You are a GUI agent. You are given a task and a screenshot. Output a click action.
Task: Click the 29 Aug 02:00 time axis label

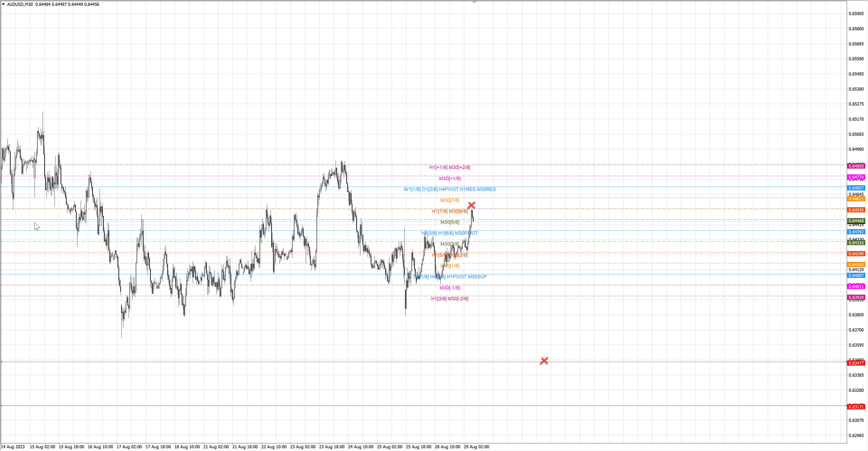pyautogui.click(x=476, y=447)
